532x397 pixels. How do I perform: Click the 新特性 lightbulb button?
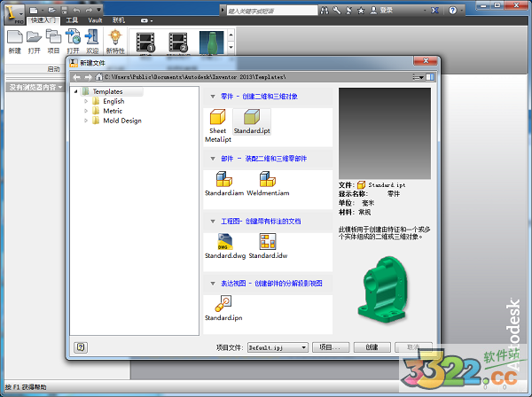pyautogui.click(x=115, y=42)
